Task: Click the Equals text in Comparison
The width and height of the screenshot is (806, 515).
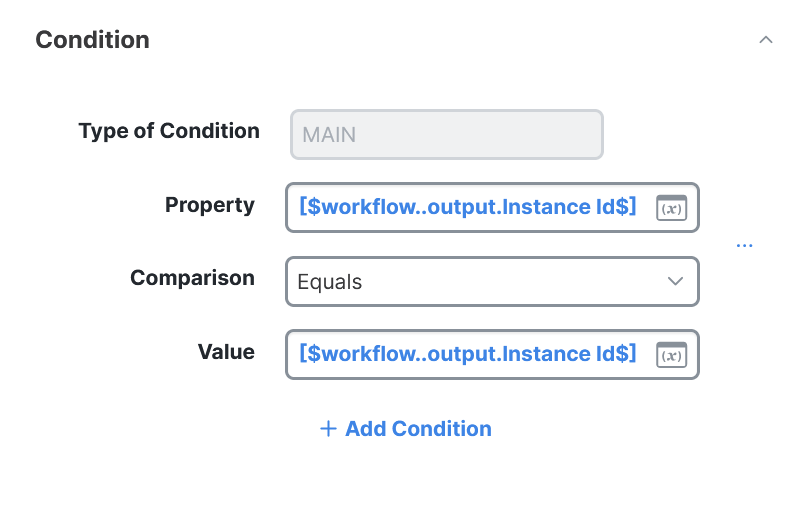Action: click(330, 282)
